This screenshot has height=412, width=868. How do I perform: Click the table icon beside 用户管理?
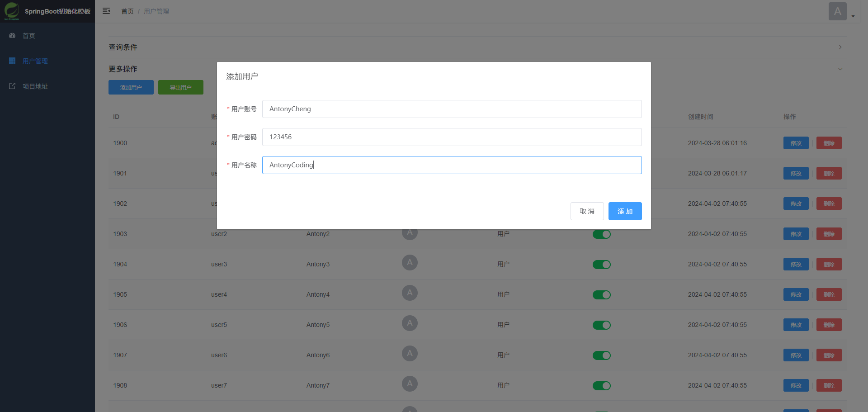pos(12,61)
